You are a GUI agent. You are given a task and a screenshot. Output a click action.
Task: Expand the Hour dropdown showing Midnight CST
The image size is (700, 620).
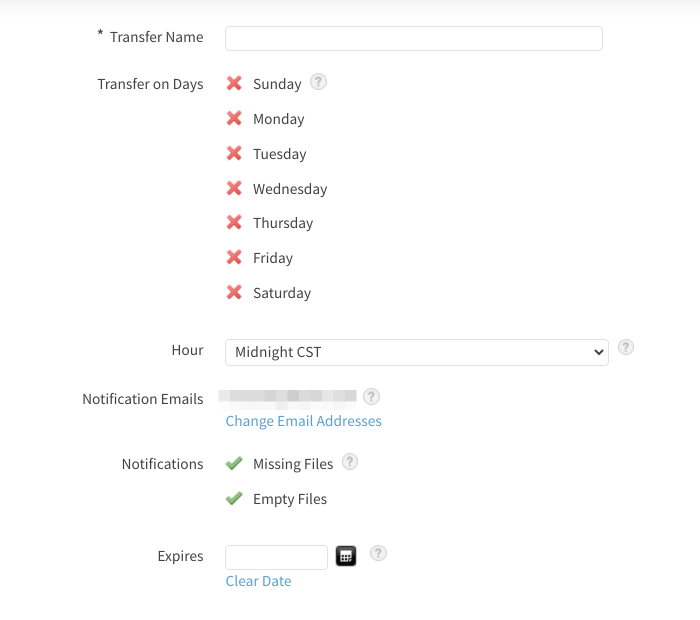(x=417, y=352)
